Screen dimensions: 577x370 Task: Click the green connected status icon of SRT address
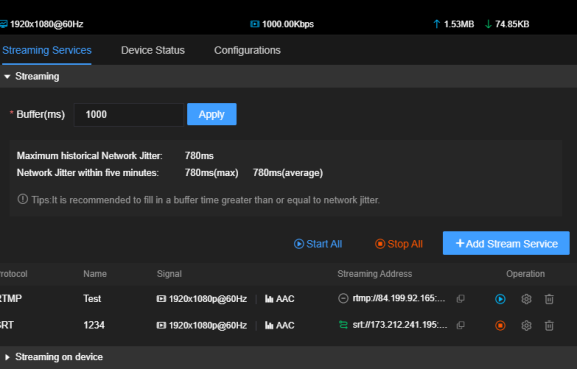point(343,325)
